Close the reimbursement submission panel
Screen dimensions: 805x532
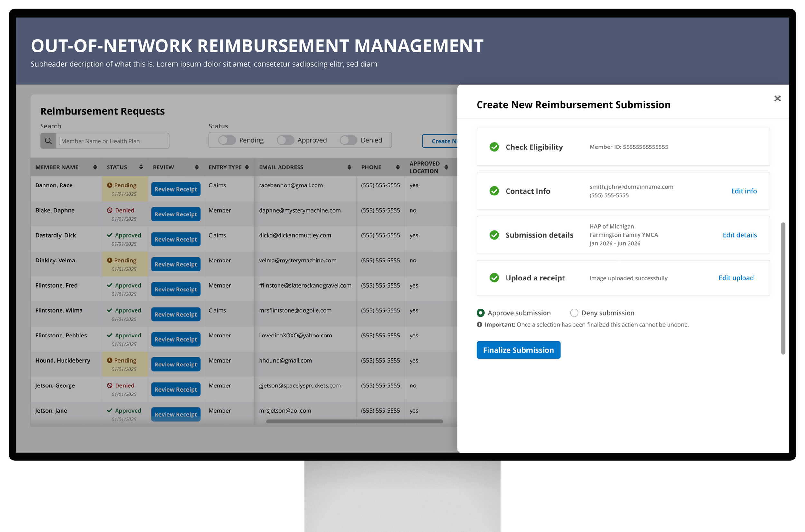(x=777, y=99)
